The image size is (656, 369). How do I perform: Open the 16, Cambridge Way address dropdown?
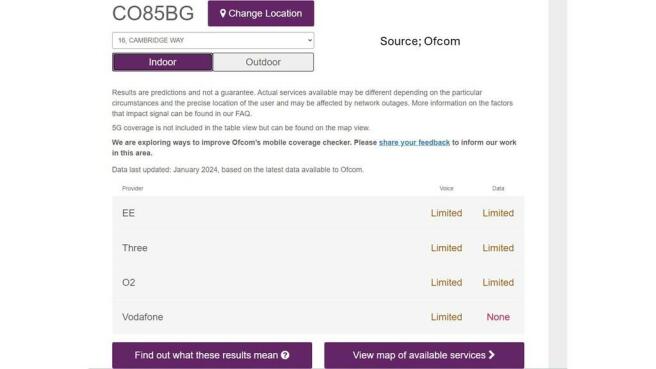213,41
